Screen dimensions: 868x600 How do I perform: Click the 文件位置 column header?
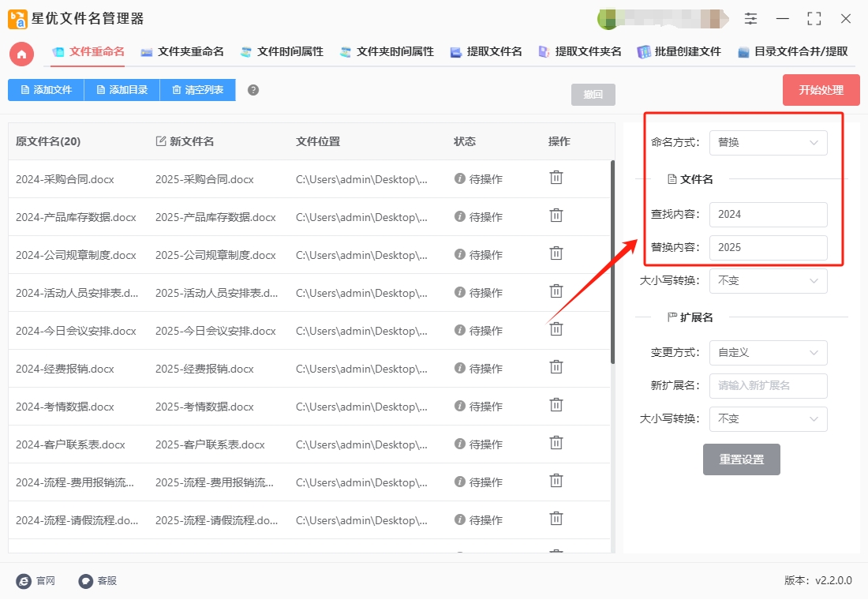pyautogui.click(x=318, y=141)
